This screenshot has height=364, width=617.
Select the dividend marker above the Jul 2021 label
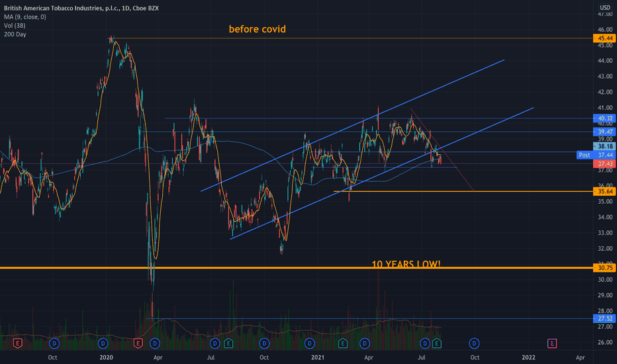point(424,343)
